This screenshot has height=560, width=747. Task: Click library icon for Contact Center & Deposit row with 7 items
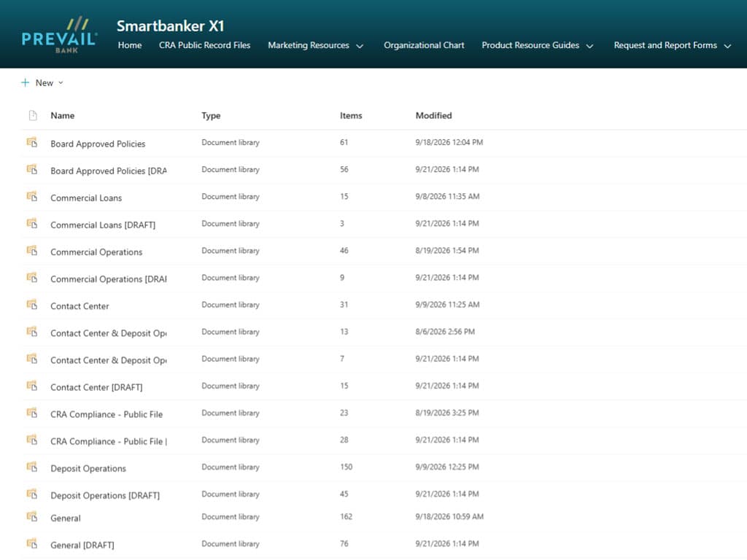(x=32, y=359)
